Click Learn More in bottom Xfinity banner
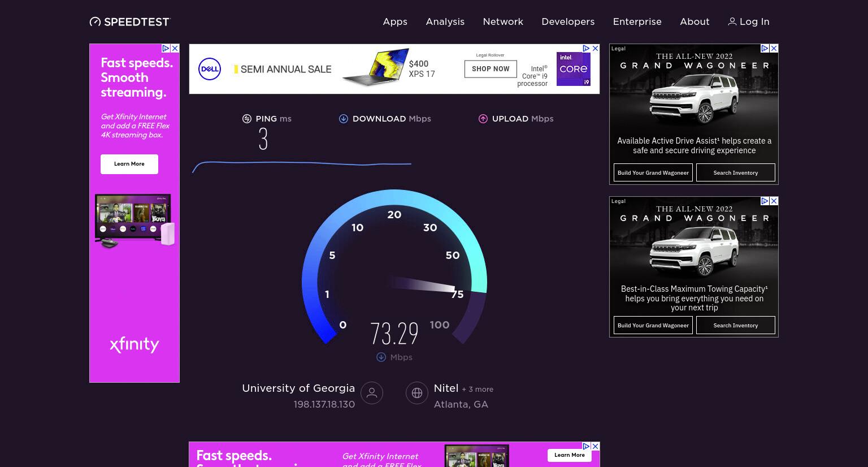The height and width of the screenshot is (467, 868). click(570, 455)
